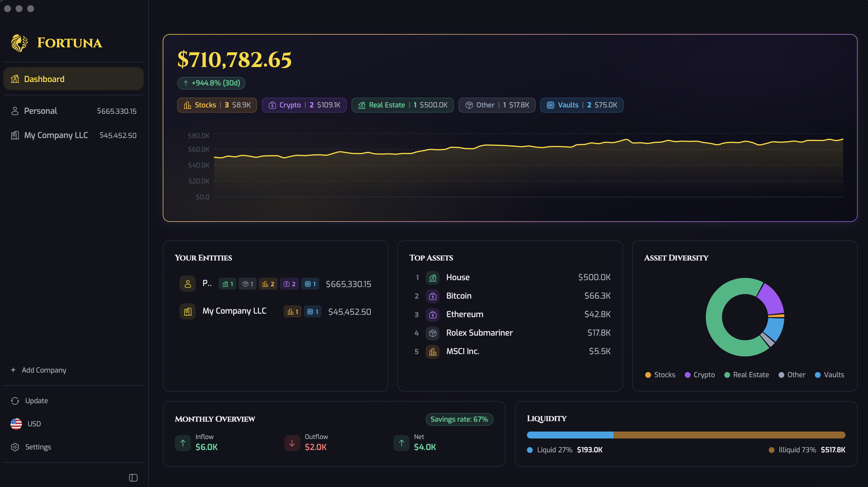Image resolution: width=868 pixels, height=487 pixels.
Task: Select the Vaults category chip
Action: pos(581,105)
